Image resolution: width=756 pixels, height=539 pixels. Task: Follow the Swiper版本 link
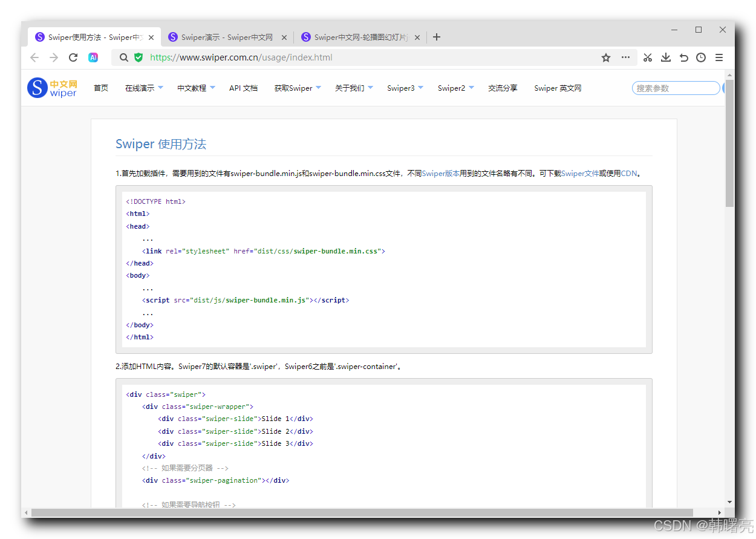click(x=441, y=174)
